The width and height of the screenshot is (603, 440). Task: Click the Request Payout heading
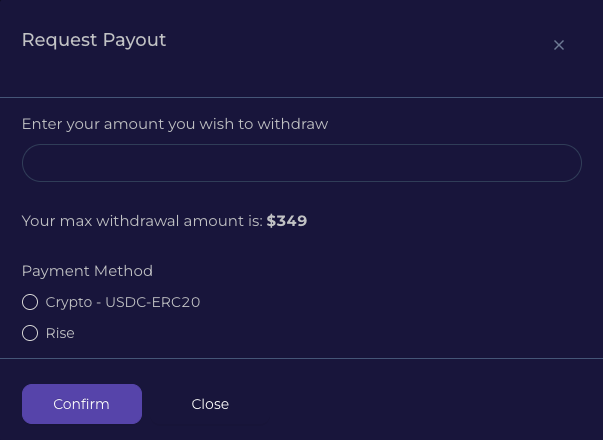tap(94, 40)
